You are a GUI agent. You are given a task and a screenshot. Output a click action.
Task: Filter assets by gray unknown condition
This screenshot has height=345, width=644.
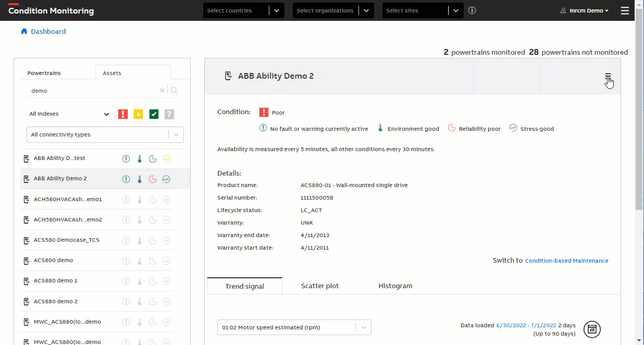click(x=169, y=114)
